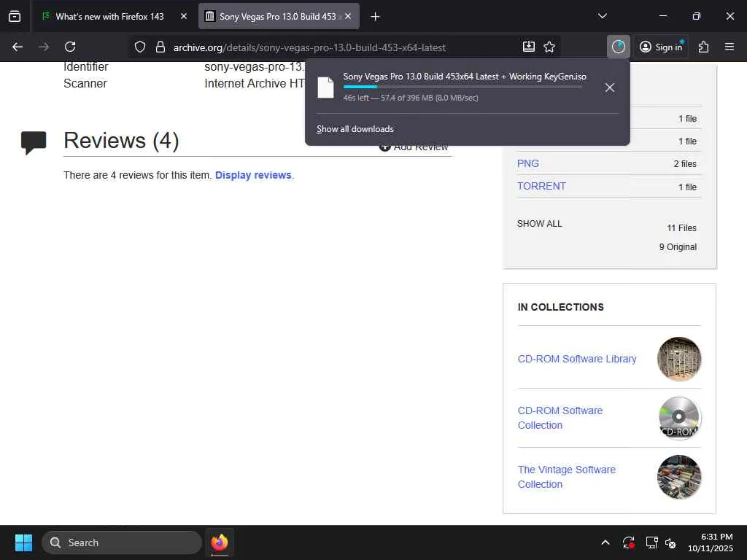Cancel the Sony Vegas ISO download
This screenshot has width=747, height=560.
[x=609, y=87]
